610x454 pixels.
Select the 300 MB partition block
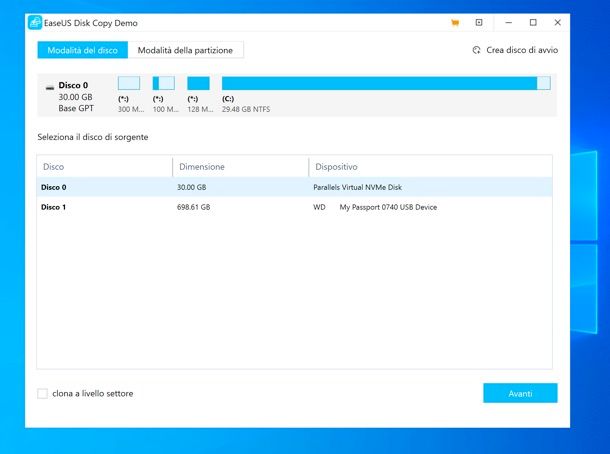129,83
